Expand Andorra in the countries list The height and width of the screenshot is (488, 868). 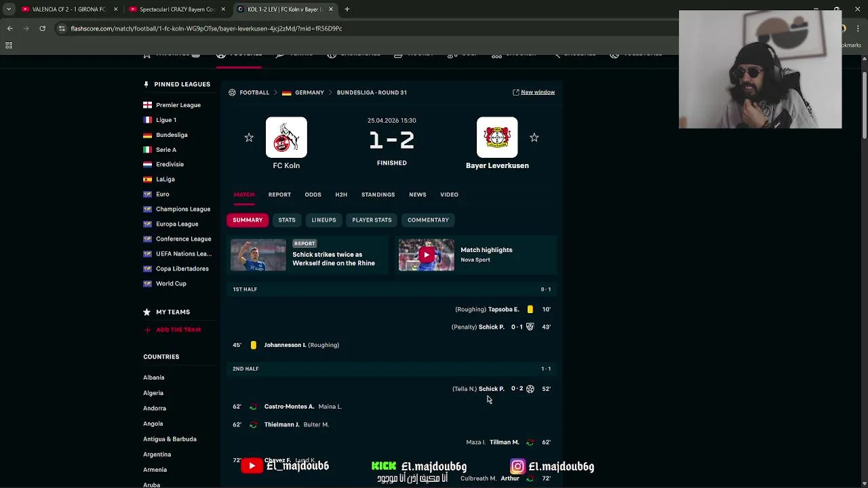(x=155, y=408)
